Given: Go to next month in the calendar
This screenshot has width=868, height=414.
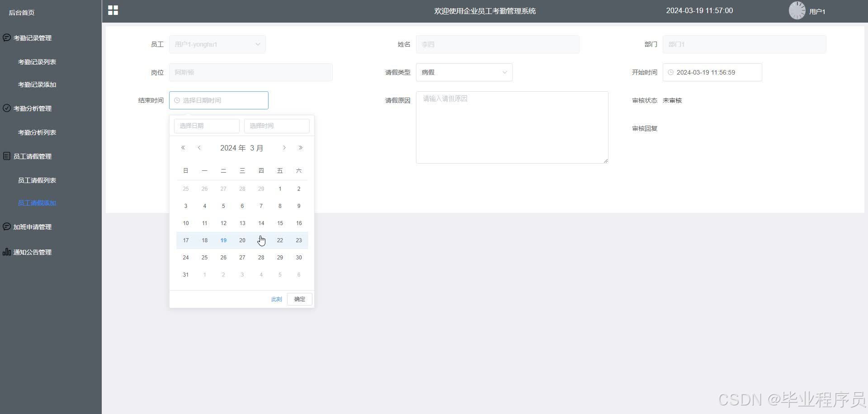Looking at the screenshot, I should [x=284, y=148].
